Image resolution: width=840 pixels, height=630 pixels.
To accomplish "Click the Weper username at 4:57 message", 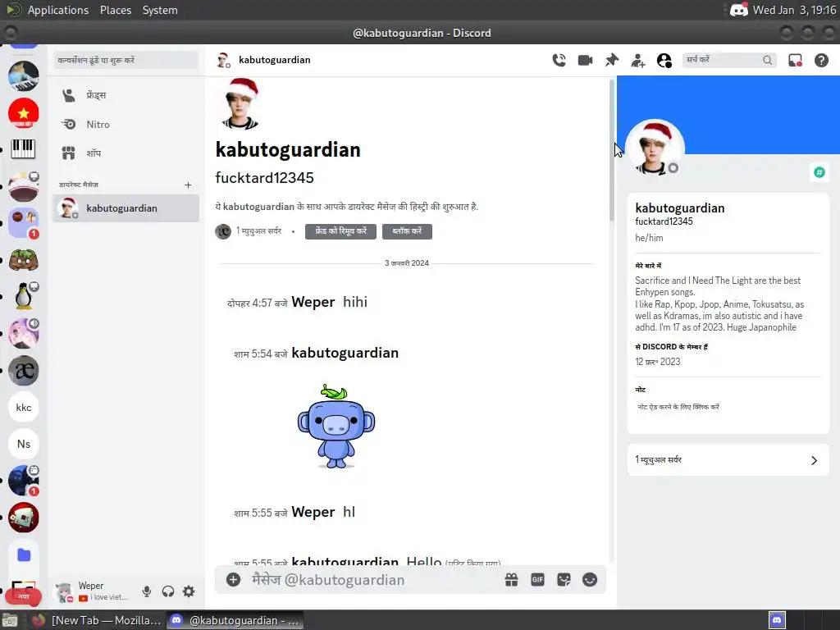I will pyautogui.click(x=313, y=302).
